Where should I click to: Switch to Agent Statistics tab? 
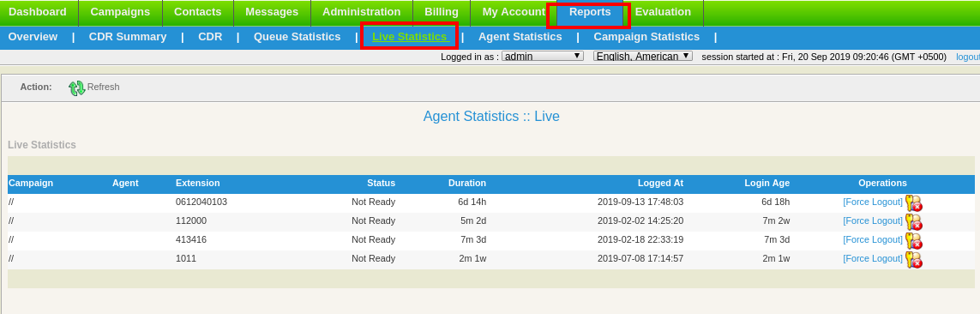click(x=520, y=37)
